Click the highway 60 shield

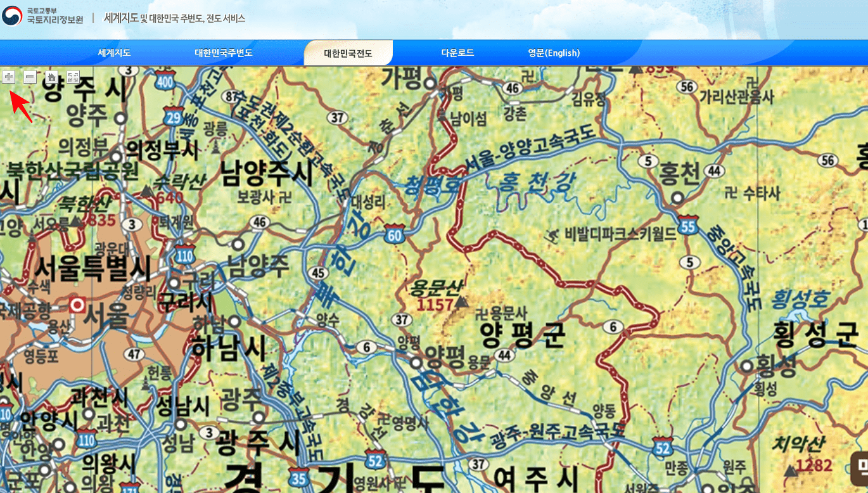(x=394, y=234)
